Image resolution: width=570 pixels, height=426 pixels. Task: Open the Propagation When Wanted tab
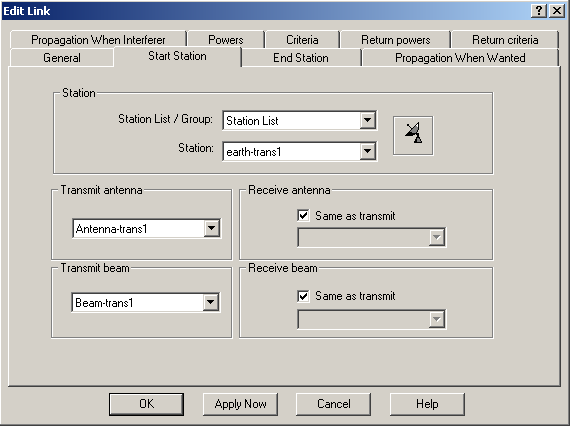pyautogui.click(x=460, y=58)
